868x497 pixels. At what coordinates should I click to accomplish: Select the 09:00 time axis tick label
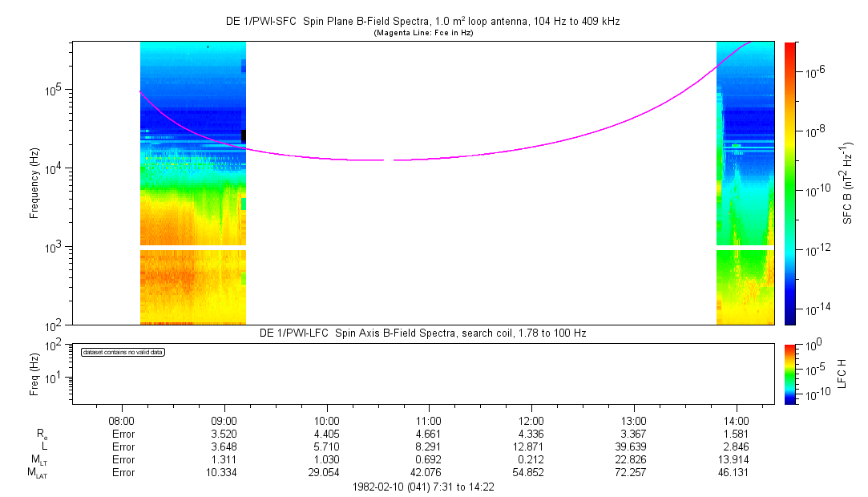click(224, 420)
